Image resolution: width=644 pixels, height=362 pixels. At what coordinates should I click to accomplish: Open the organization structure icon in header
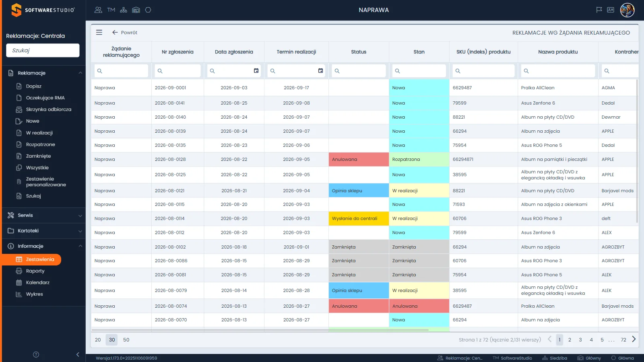click(x=124, y=10)
